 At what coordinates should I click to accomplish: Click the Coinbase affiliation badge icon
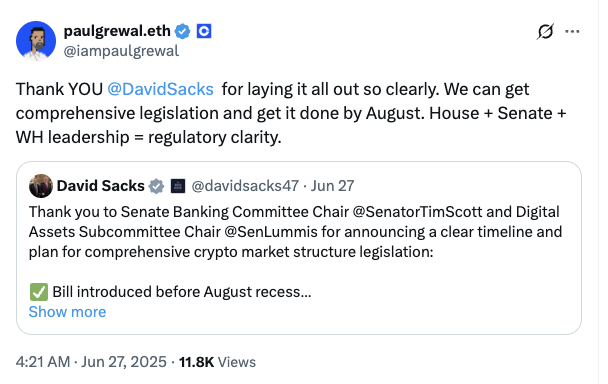coord(204,31)
